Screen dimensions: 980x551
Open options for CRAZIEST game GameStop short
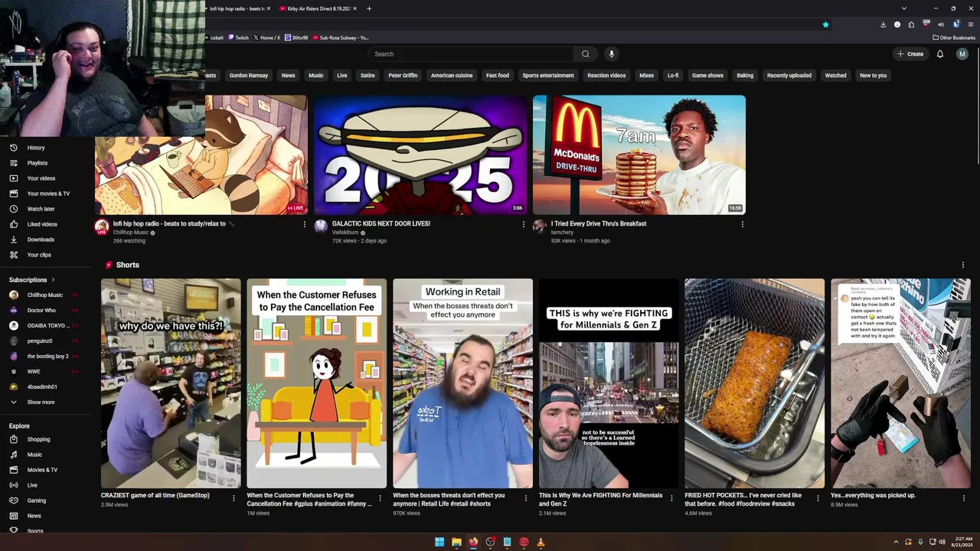tap(234, 498)
